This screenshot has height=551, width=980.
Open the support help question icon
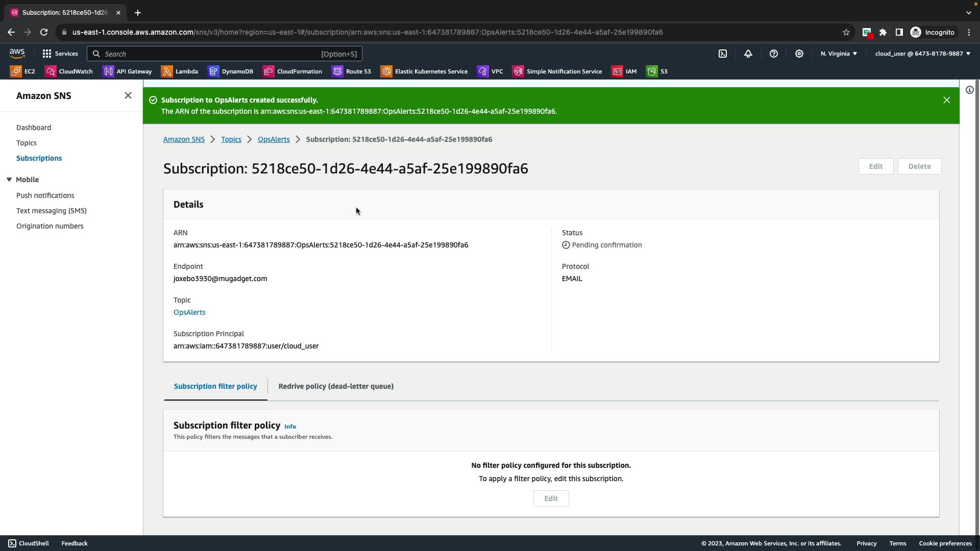[x=774, y=54]
